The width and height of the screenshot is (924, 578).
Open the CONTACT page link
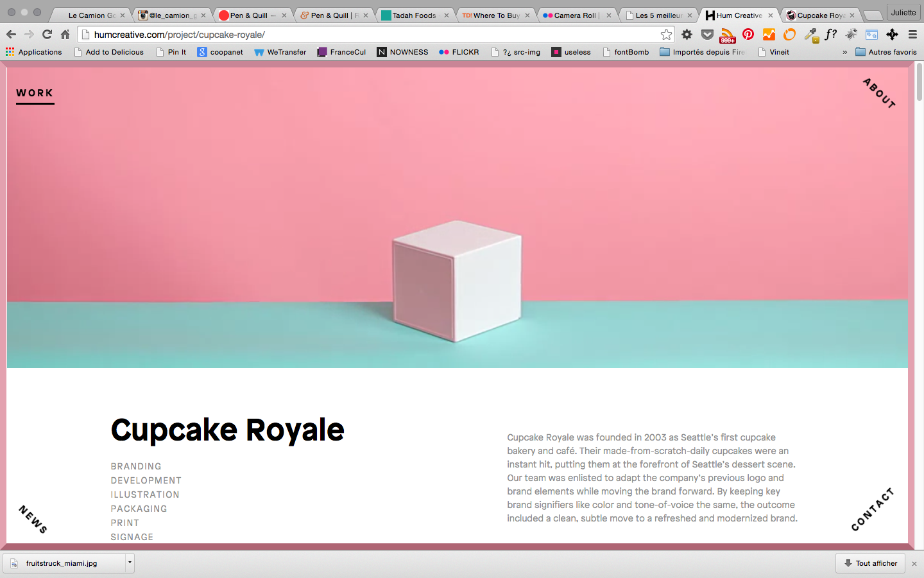872,509
